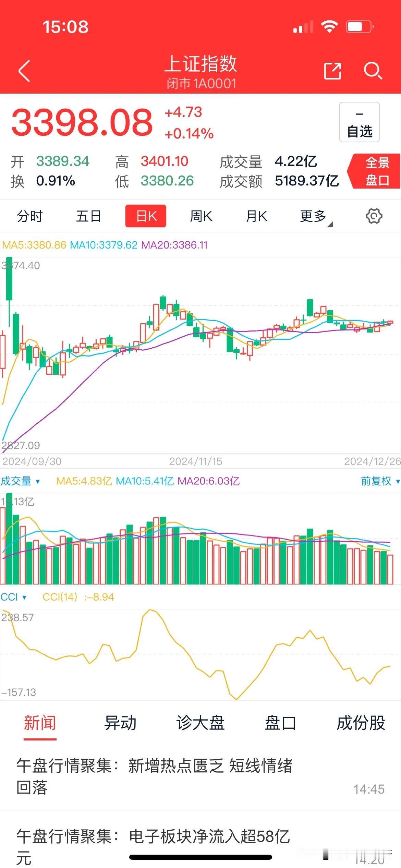Image resolution: width=401 pixels, height=868 pixels.
Task: Tap the volume MA20:6.03亿 label
Action: click(208, 481)
